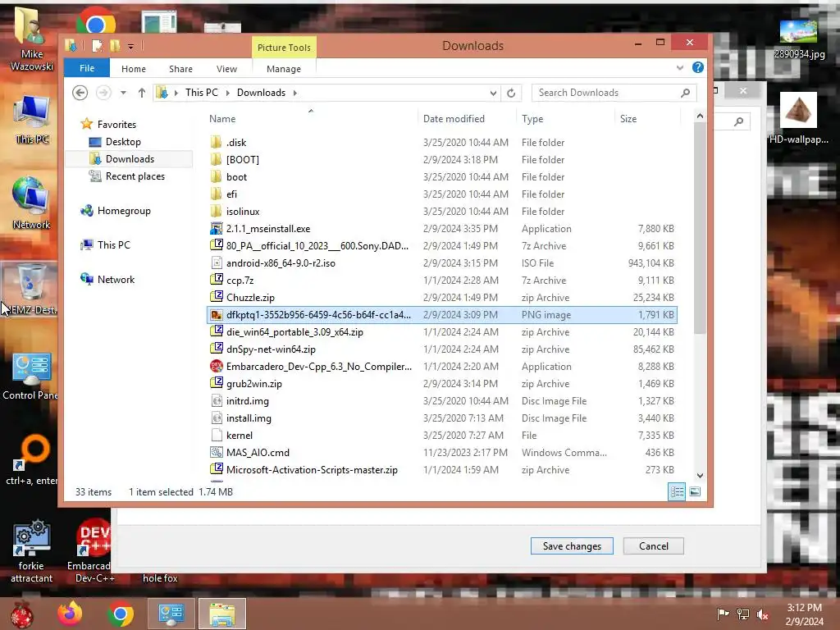Sort by the Name column header
This screenshot has width=840, height=630.
coord(311,118)
